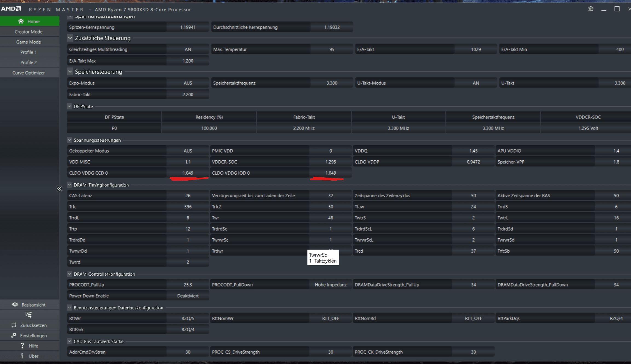
Task: Click Durchschnittliche Kernspannung value 1,19832
Action: click(x=332, y=27)
